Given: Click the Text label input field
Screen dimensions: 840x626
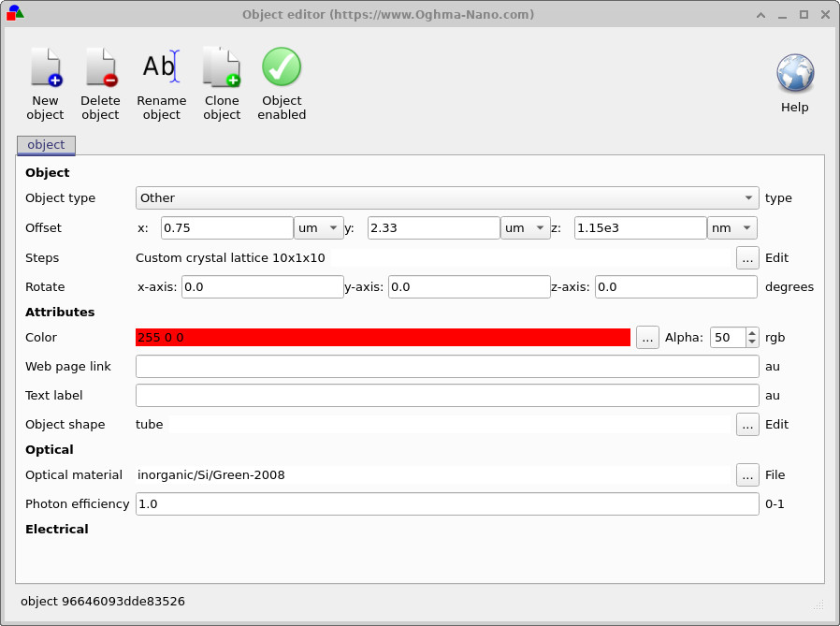Looking at the screenshot, I should coord(447,396).
